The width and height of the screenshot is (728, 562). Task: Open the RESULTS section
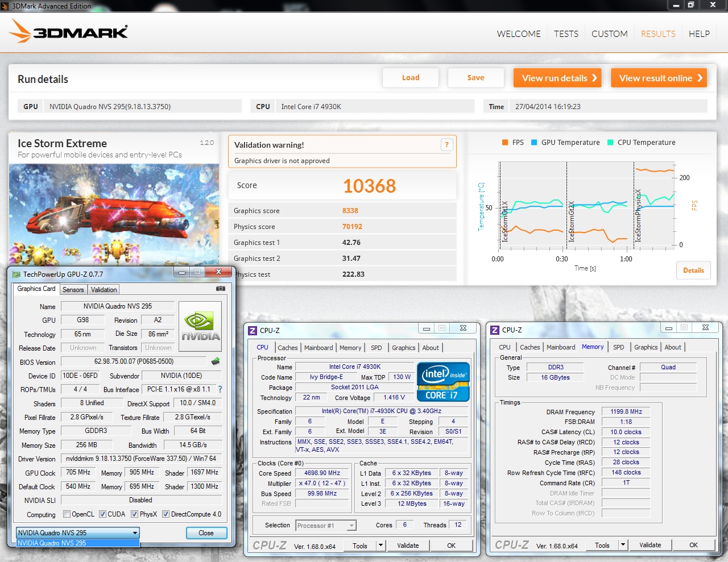pyautogui.click(x=658, y=34)
